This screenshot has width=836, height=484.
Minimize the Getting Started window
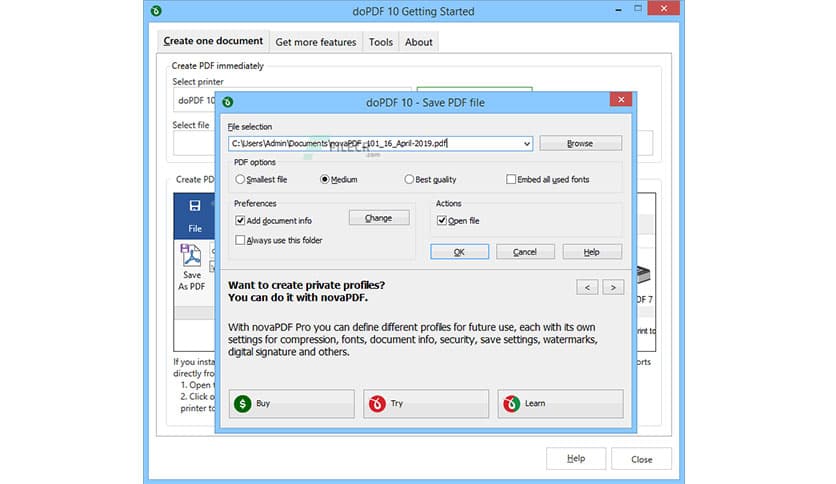[618, 9]
